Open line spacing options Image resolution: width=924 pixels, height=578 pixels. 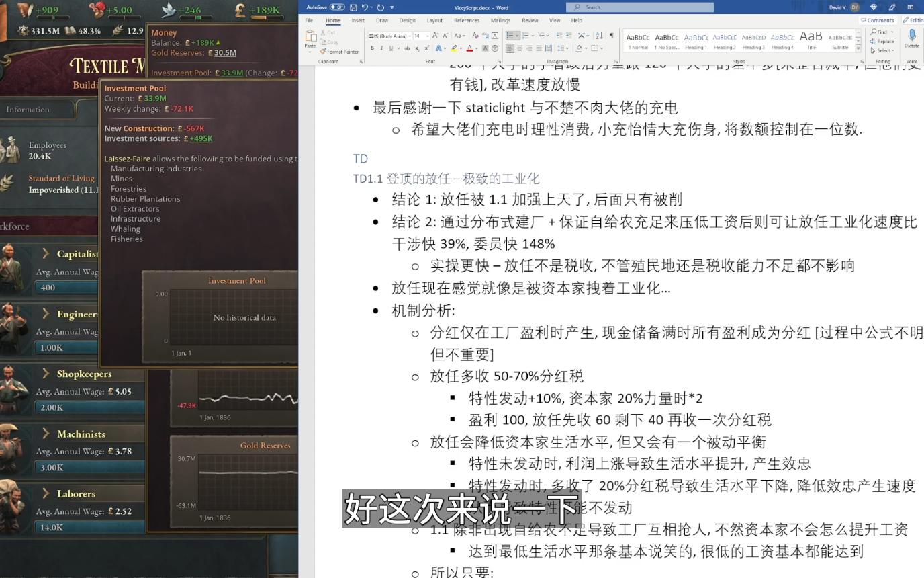[x=563, y=48]
